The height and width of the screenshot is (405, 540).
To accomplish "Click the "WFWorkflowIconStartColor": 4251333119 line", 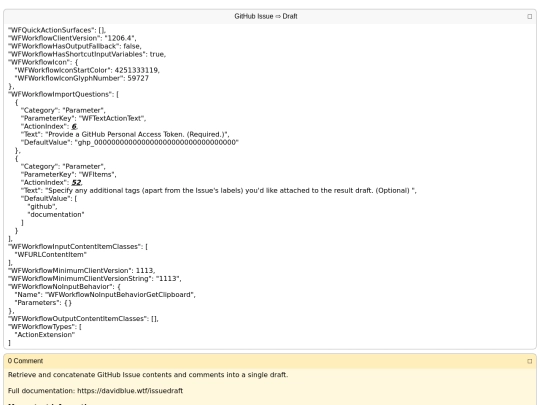I will (87, 70).
